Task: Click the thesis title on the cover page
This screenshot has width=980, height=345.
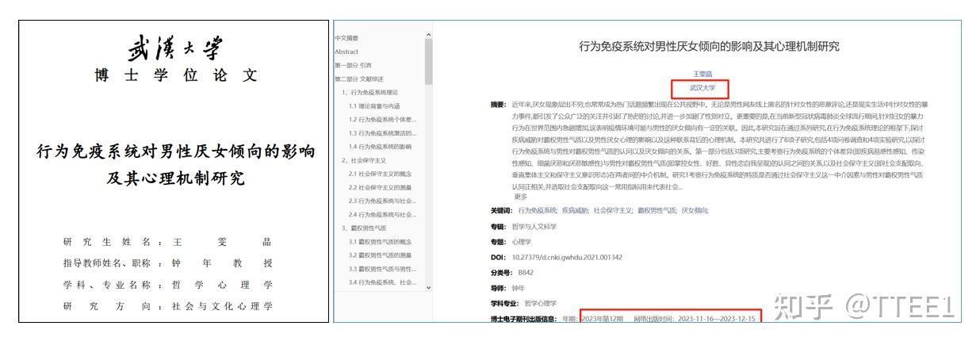Action: coord(176,164)
